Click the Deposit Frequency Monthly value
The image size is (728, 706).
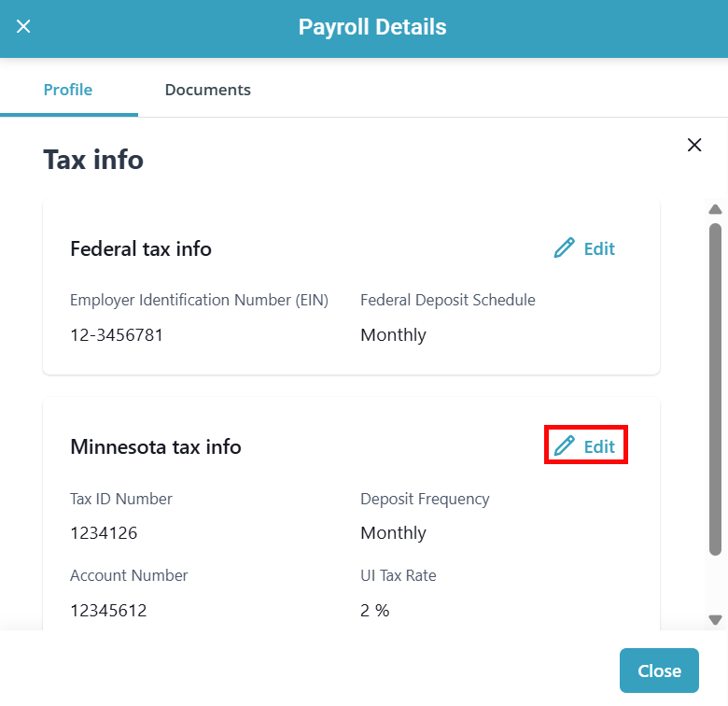coord(393,533)
